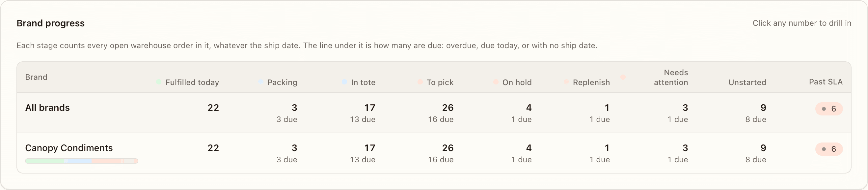Viewport: 868px width, 190px height.
Task: Drill into All brands To pick 26
Action: (448, 108)
